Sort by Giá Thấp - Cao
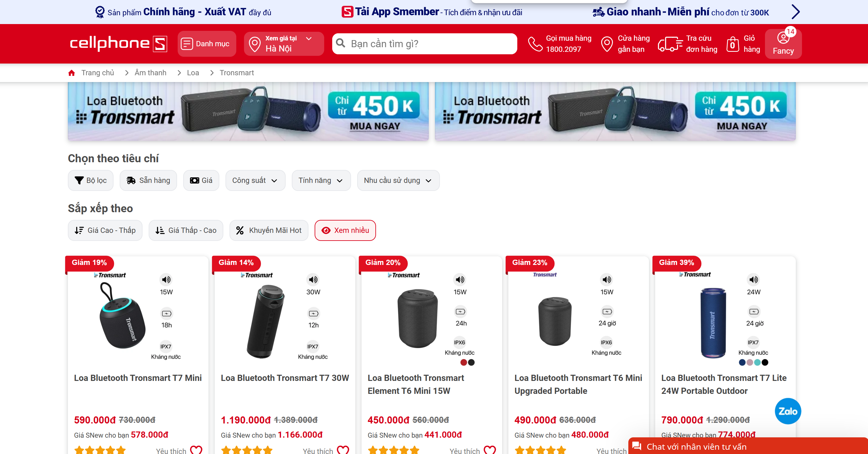This screenshot has width=868, height=454. tap(186, 230)
